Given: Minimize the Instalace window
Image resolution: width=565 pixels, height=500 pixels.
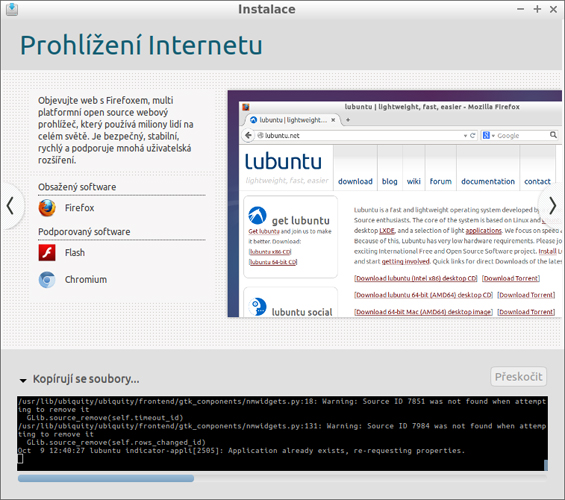Looking at the screenshot, I should [x=520, y=9].
